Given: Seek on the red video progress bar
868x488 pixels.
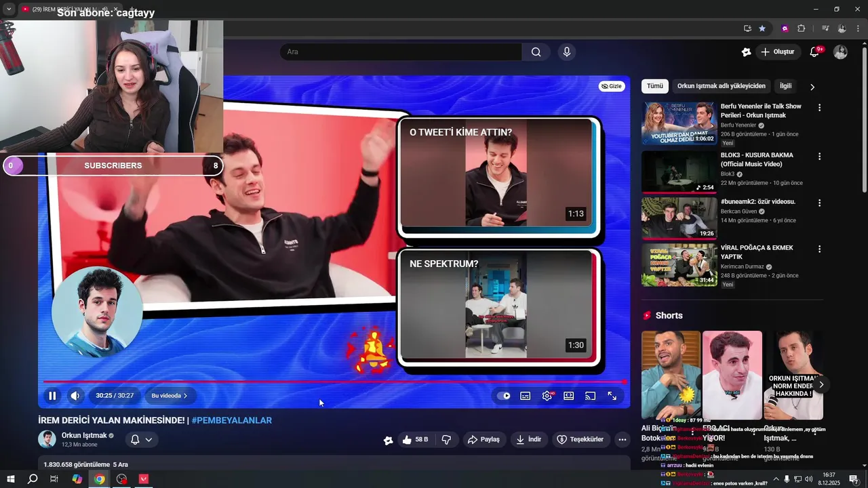Looking at the screenshot, I should (x=334, y=382).
